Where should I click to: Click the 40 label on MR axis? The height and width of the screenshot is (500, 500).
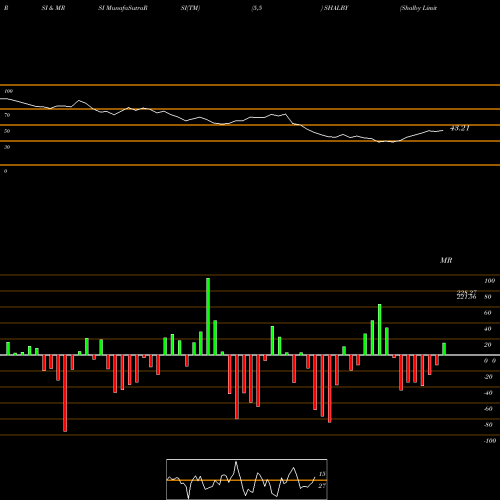pos(488,329)
